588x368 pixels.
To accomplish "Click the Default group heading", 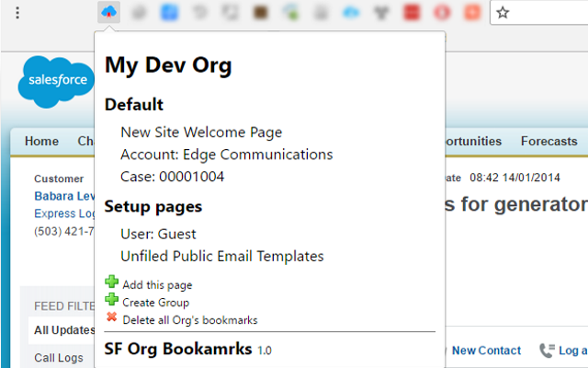I will pyautogui.click(x=134, y=105).
